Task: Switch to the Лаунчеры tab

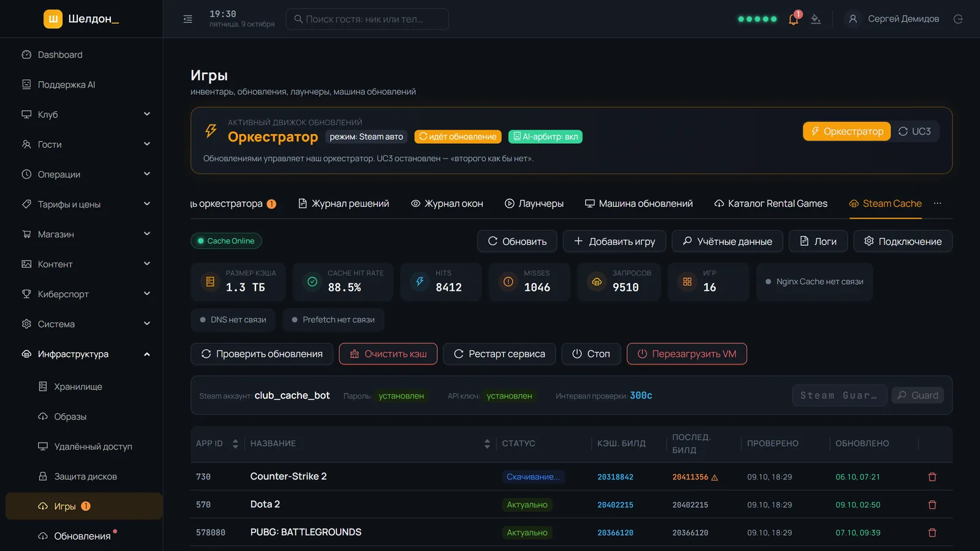Action: (534, 203)
